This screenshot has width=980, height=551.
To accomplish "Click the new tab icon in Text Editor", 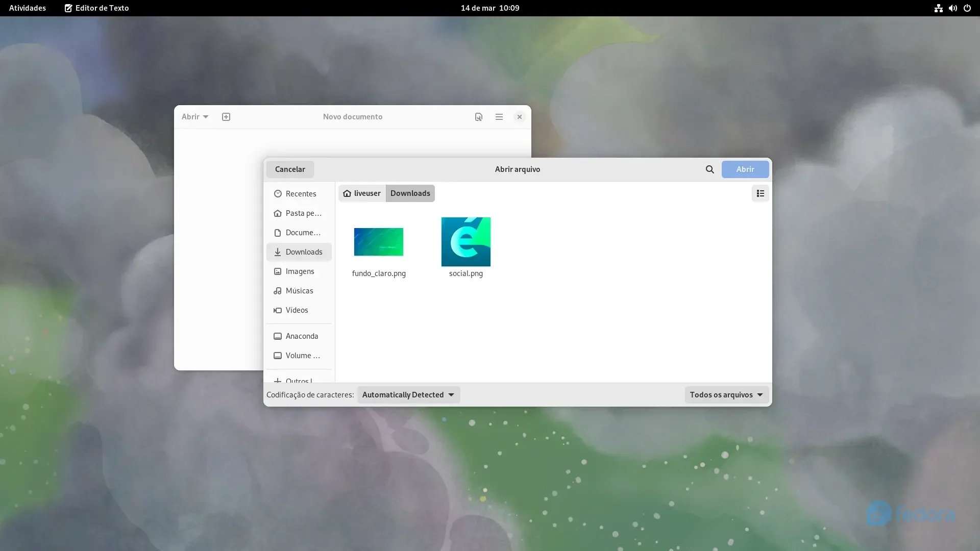I will 226,117.
